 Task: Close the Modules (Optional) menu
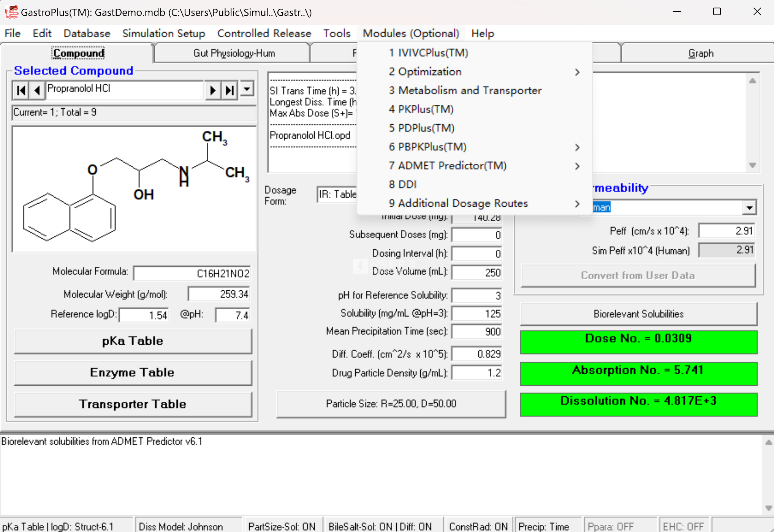pyautogui.click(x=411, y=33)
